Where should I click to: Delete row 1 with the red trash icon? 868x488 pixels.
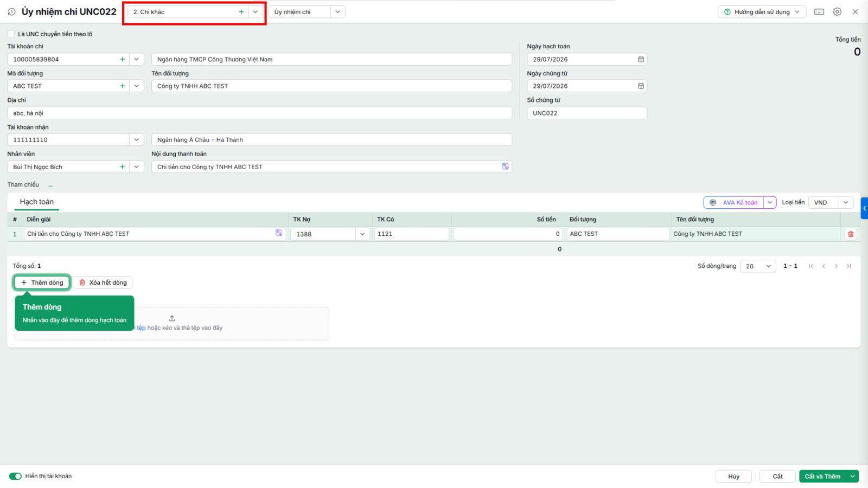click(x=851, y=234)
